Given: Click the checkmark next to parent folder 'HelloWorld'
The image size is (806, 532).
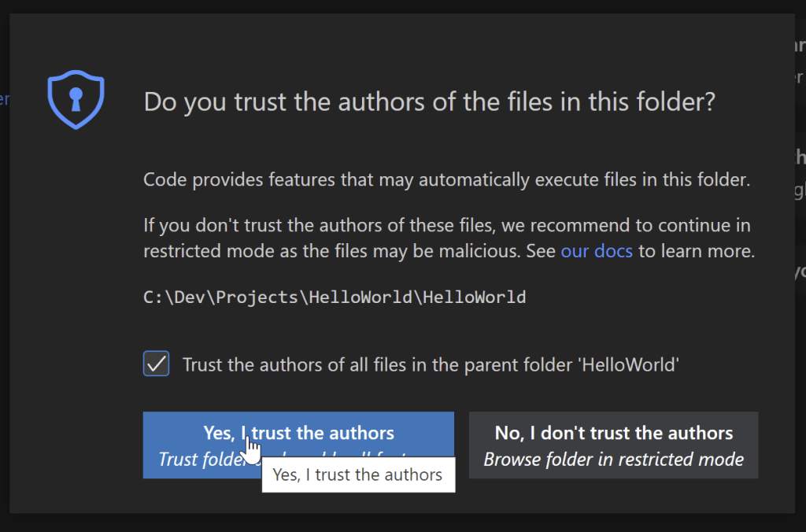Looking at the screenshot, I should (156, 364).
